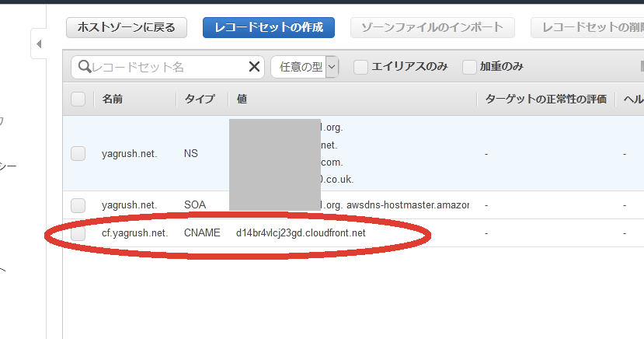Viewport: 644px width, 339px height.
Task: Select the cf.yagrush.net. CNAME record checkbox
Action: tap(78, 233)
